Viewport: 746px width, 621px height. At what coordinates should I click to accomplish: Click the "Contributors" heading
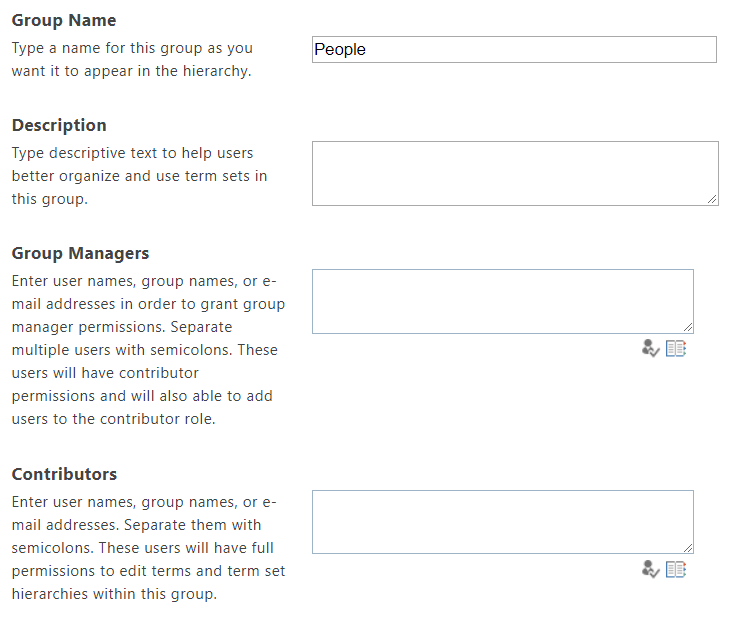pyautogui.click(x=64, y=474)
